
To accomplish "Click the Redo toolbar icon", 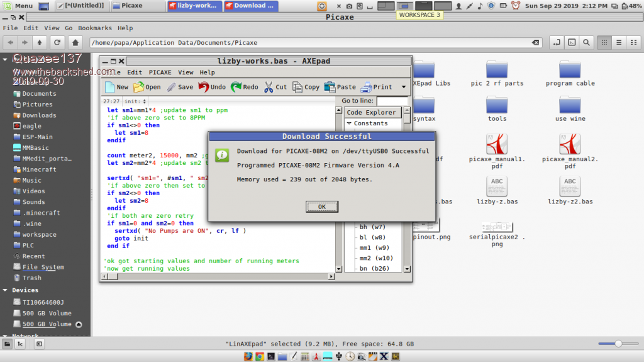I will (244, 87).
